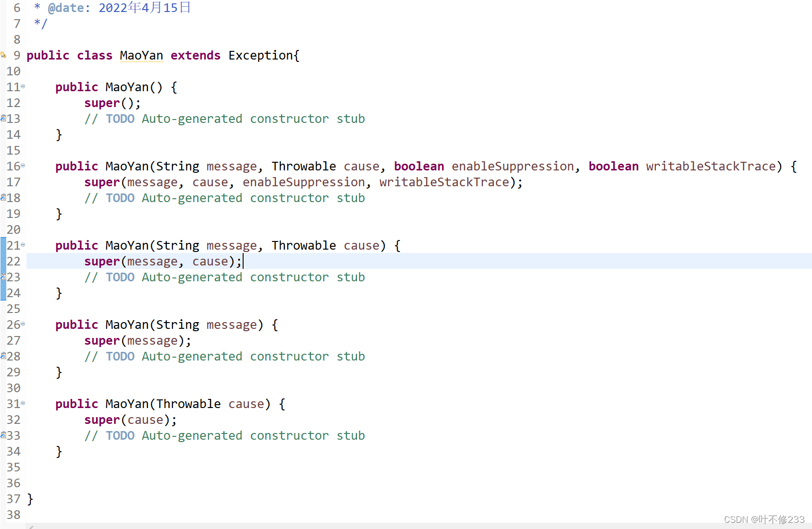
Task: Click the extends keyword
Action: [x=196, y=55]
